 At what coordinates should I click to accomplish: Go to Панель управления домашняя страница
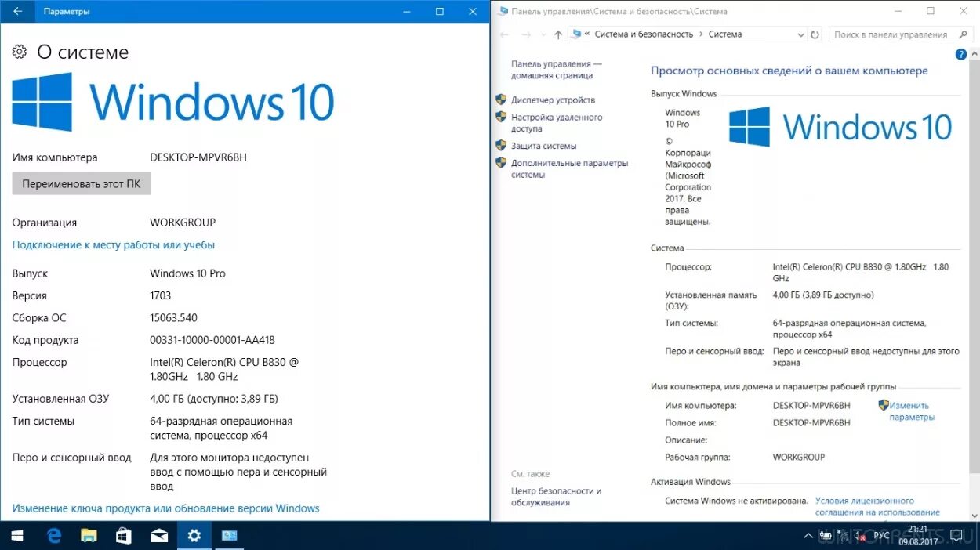pyautogui.click(x=557, y=70)
